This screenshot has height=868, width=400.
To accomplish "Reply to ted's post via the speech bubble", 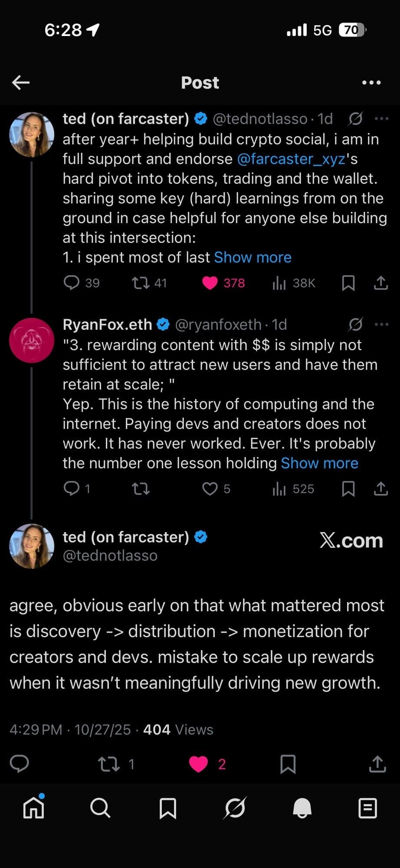I will (72, 283).
